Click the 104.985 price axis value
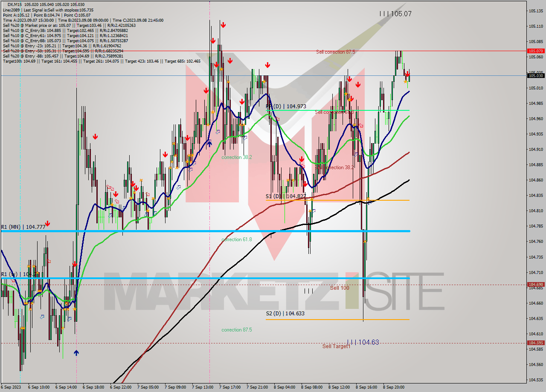 pyautogui.click(x=536, y=103)
